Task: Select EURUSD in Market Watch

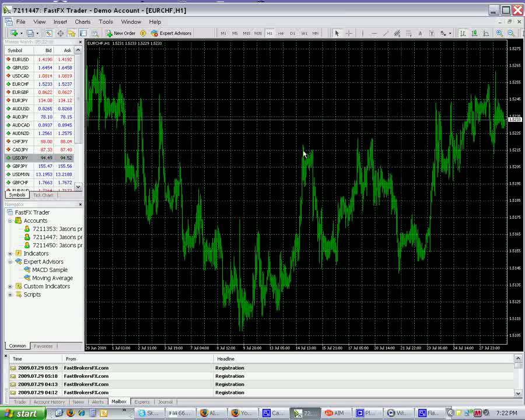Action: pyautogui.click(x=39, y=60)
